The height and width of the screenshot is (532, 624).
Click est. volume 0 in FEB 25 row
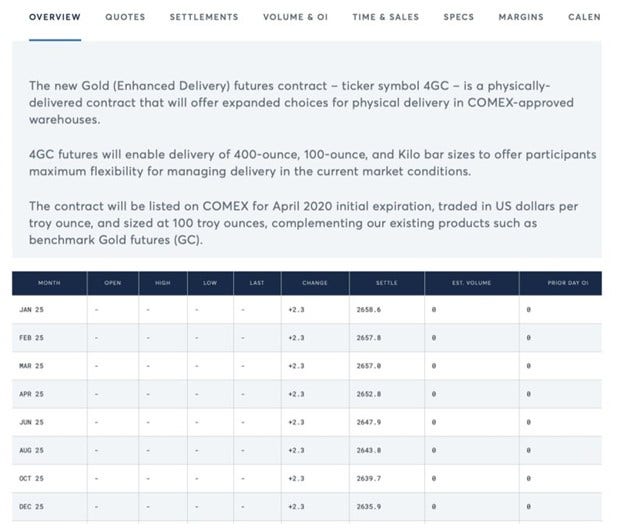coord(434,338)
